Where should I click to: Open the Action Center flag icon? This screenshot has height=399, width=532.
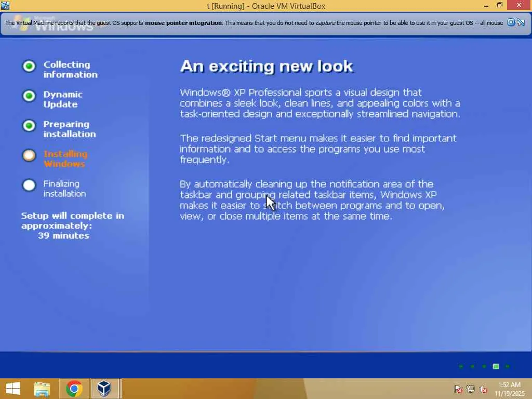click(458, 389)
